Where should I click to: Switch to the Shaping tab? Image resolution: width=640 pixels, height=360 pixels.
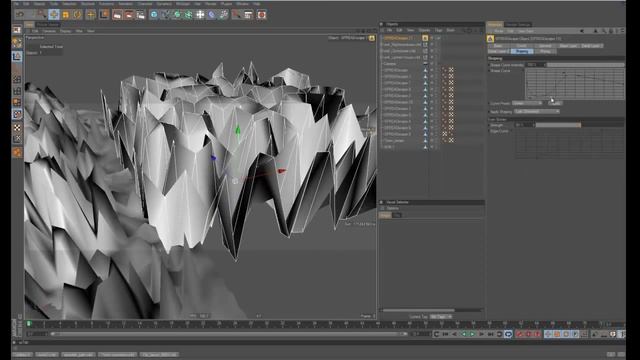(x=522, y=51)
